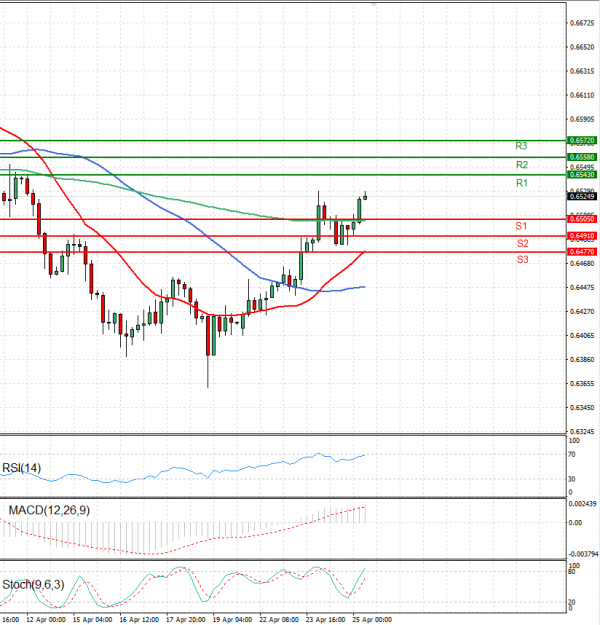Click the 0.65720 resistance price tag
The image size is (600, 625).
pos(582,140)
